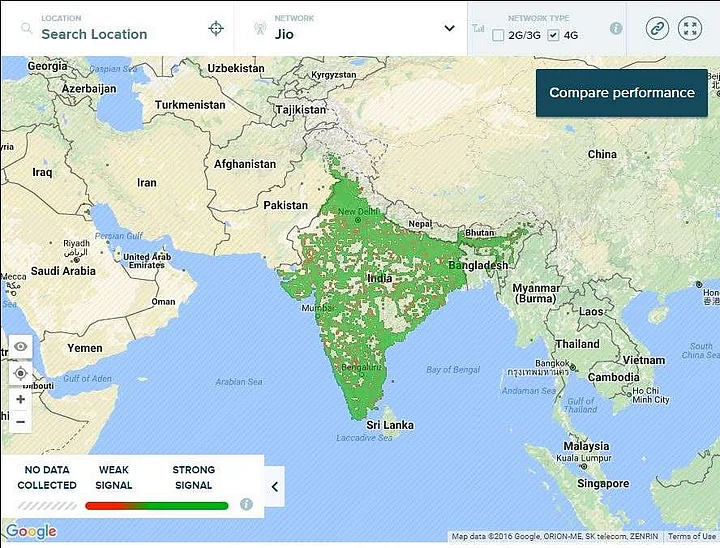Zoom out the map with minus button
The width and height of the screenshot is (720, 548).
click(20, 422)
